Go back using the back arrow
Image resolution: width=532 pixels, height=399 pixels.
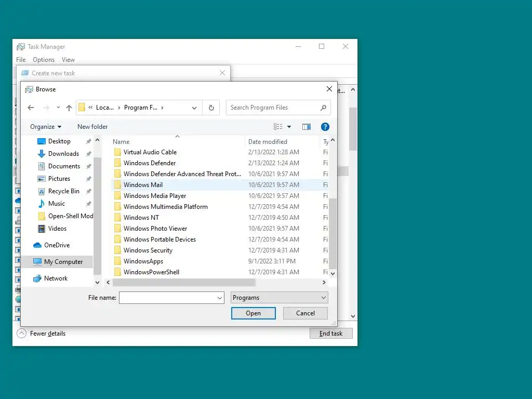pos(31,108)
